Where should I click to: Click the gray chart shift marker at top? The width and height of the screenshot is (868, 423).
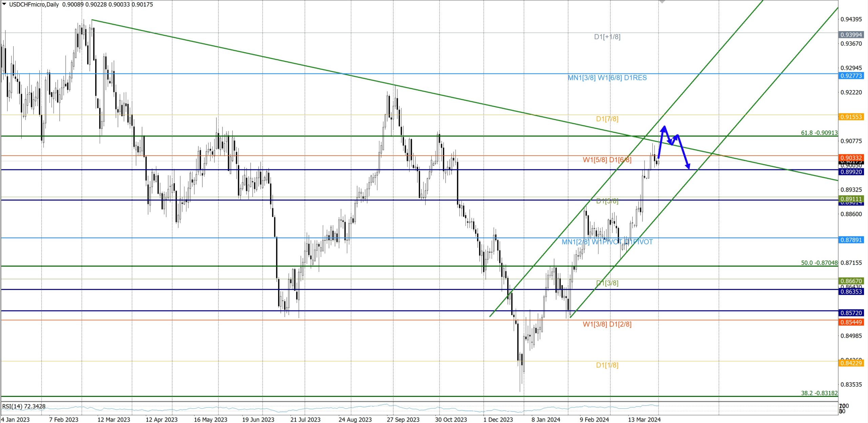coord(662,2)
